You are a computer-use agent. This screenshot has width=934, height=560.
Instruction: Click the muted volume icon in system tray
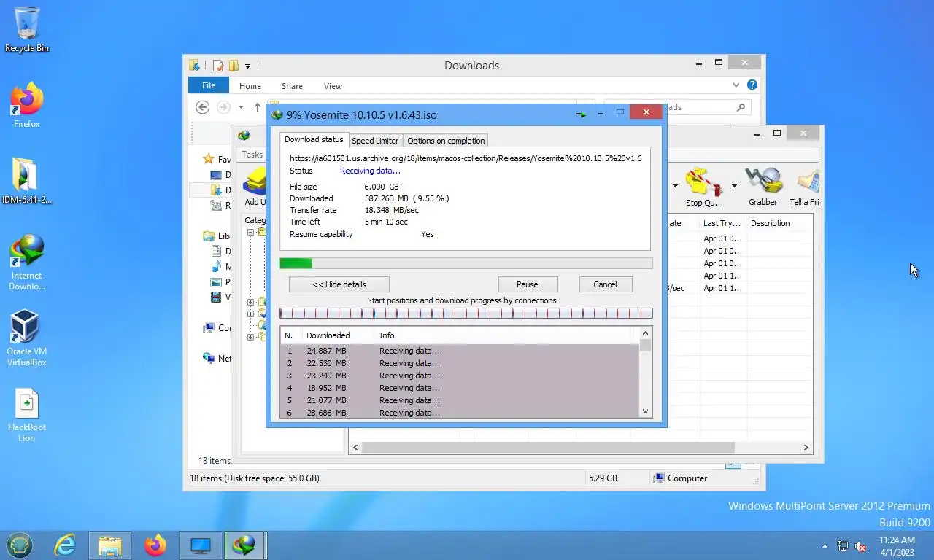click(x=860, y=545)
